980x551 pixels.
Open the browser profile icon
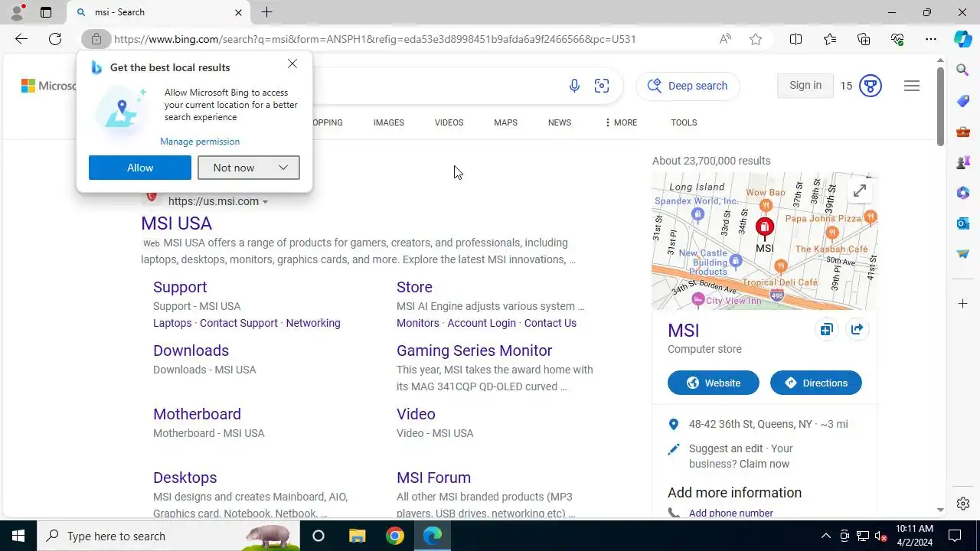coord(17,12)
